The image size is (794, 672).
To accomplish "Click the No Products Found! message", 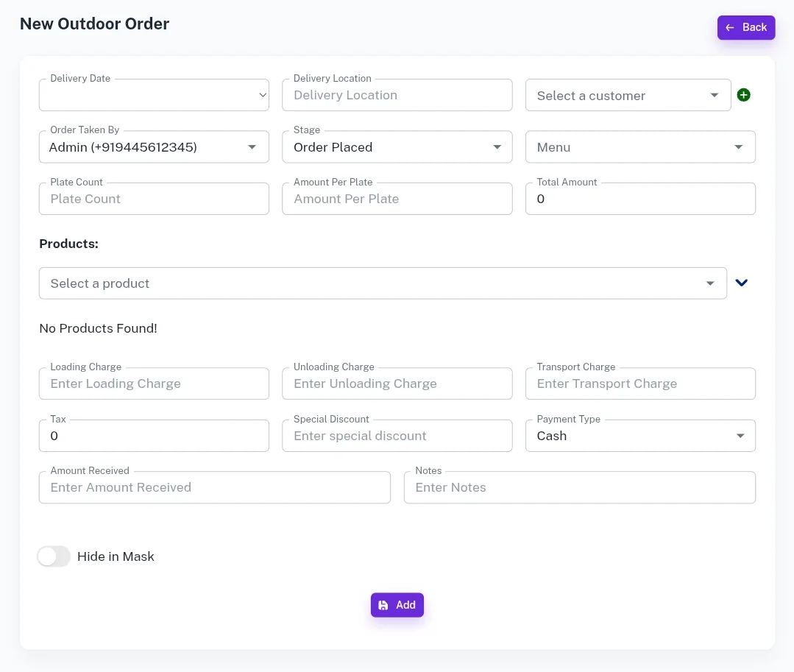I will pyautogui.click(x=98, y=328).
